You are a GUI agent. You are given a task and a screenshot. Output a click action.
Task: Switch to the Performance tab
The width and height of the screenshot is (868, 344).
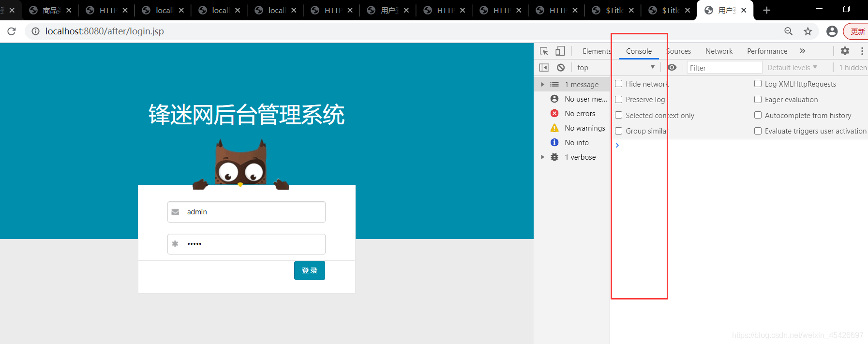tap(767, 51)
